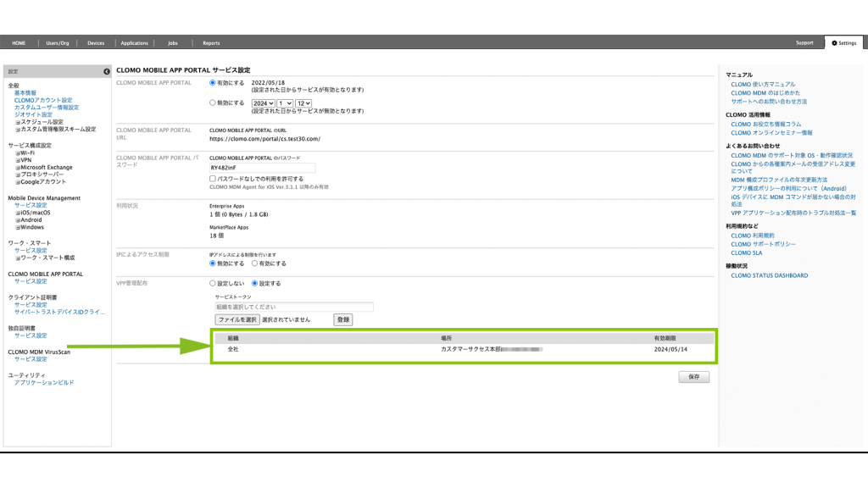This screenshot has width=868, height=488.
Task: Go to the HOME tab
Action: (x=19, y=43)
